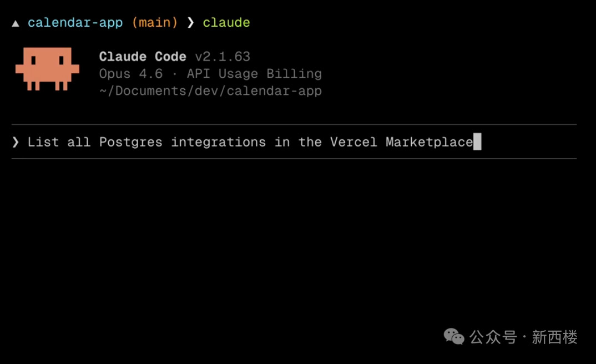Place cursor on the word Postgres

click(x=131, y=142)
